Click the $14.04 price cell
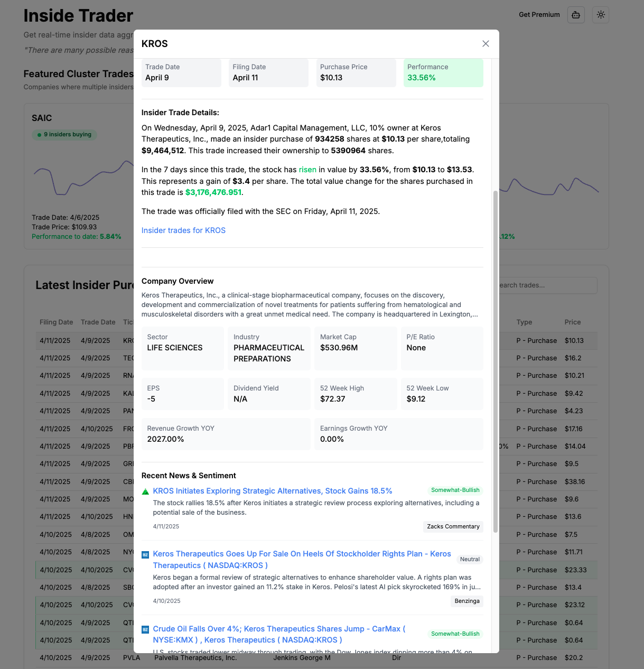 [575, 447]
